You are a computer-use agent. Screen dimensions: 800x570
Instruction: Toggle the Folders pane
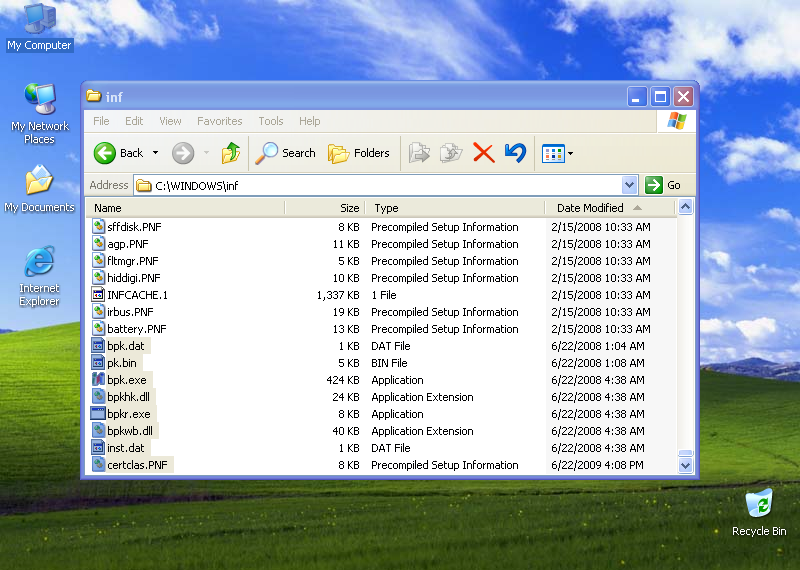pos(359,153)
